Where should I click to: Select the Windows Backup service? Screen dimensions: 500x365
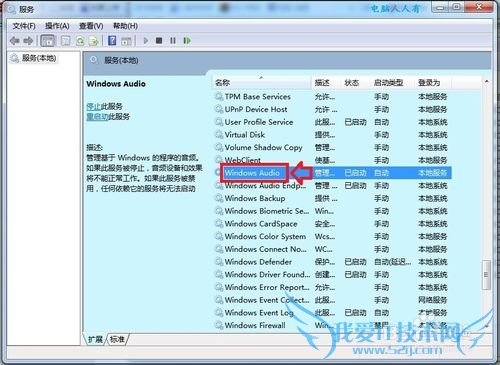click(332, 198)
